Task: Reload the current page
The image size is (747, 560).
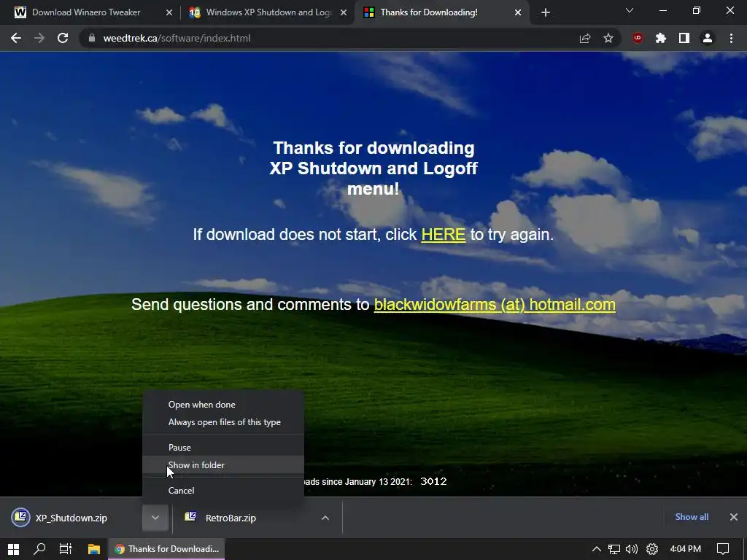Action: (x=63, y=38)
